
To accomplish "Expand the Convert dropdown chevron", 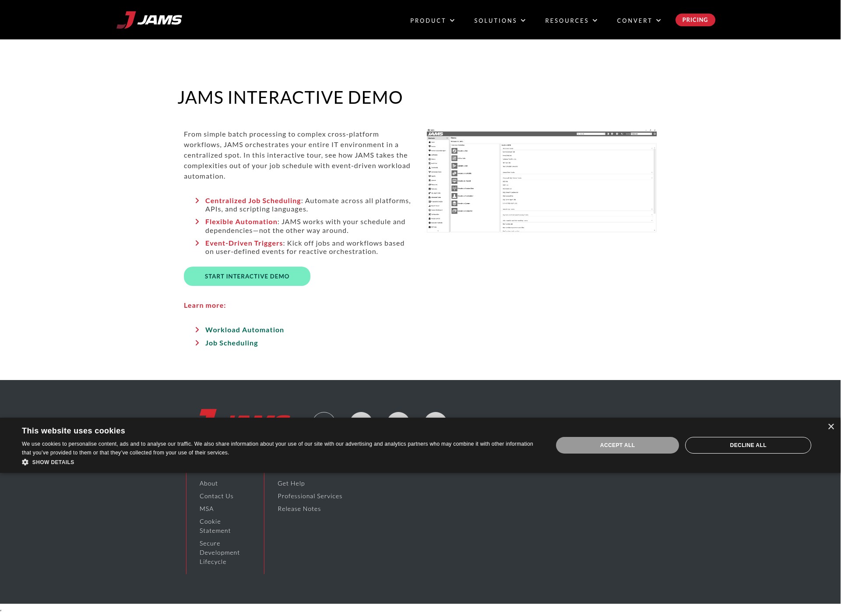I will pos(658,21).
